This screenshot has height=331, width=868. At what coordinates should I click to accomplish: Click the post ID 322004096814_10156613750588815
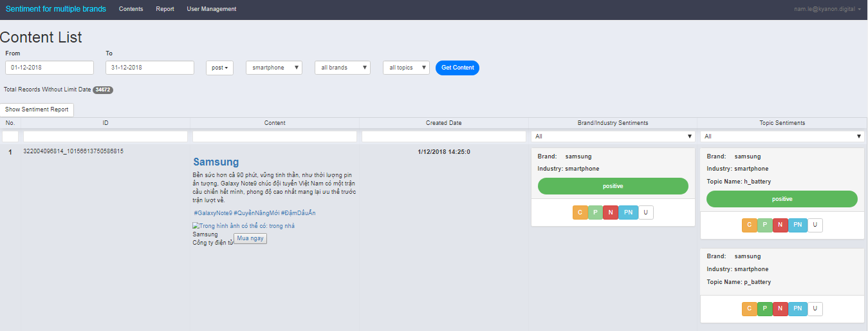(73, 151)
